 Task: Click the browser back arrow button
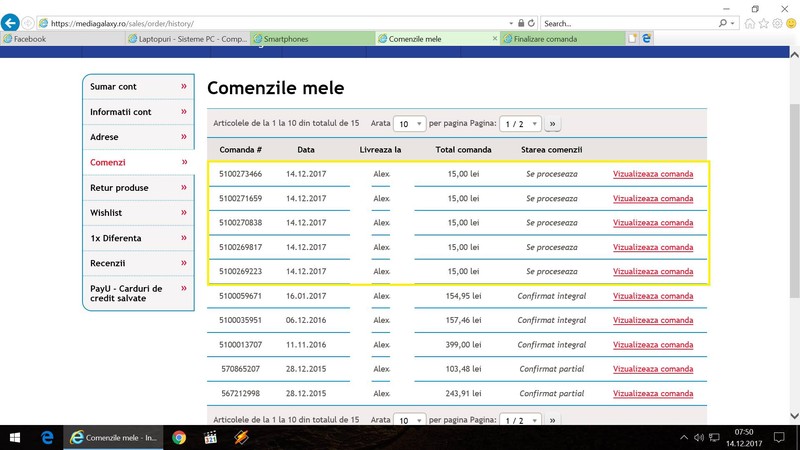point(10,23)
